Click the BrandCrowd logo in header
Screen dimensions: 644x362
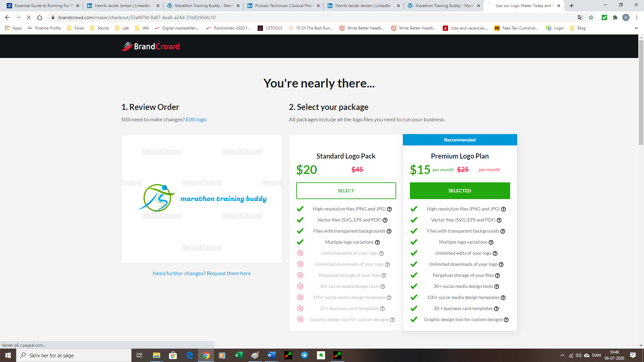(x=151, y=46)
